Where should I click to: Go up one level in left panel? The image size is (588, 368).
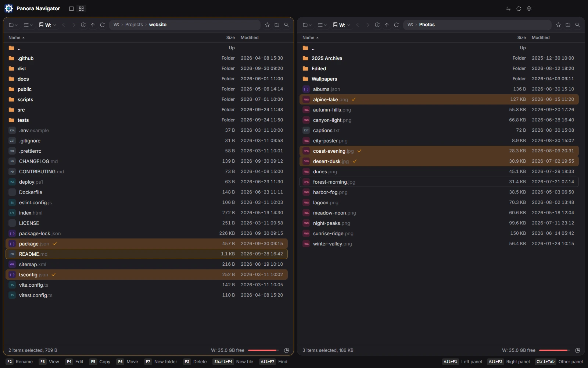93,25
